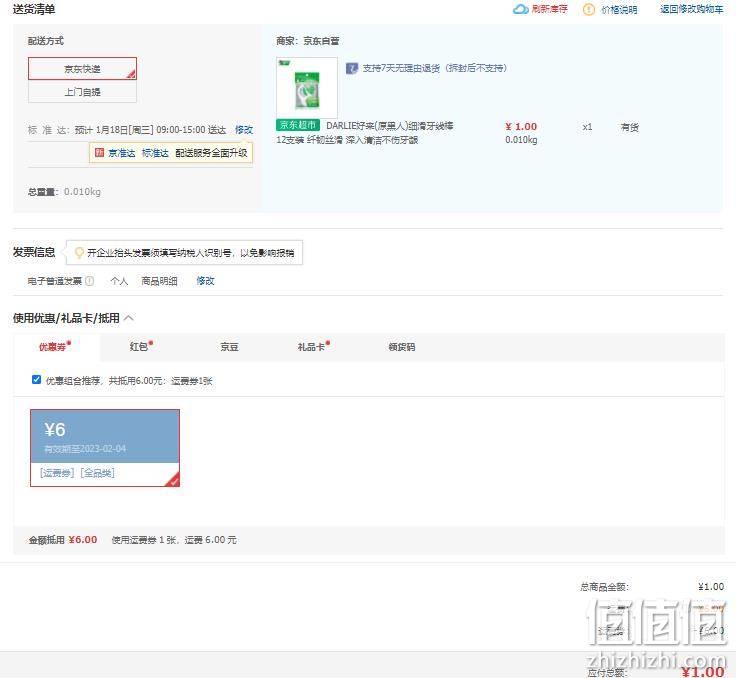
Task: Click 修改 in invoice information
Action: 205,281
